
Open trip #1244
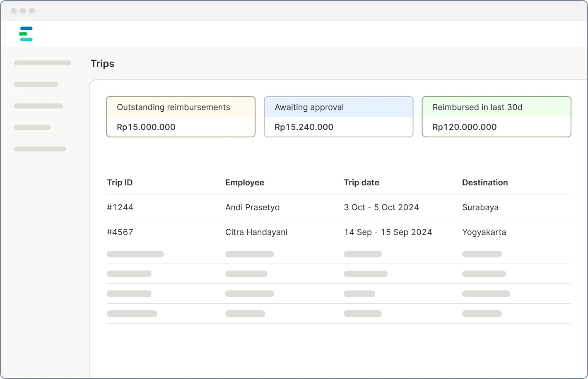tap(120, 207)
